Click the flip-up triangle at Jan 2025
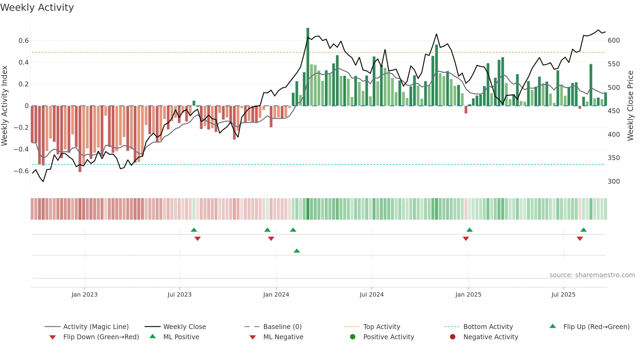This screenshot has height=362, width=644. tap(470, 230)
